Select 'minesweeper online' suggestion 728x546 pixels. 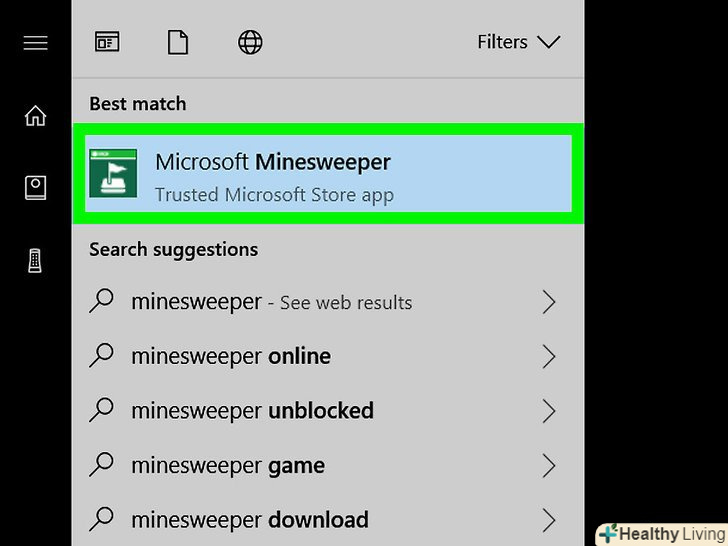point(328,356)
